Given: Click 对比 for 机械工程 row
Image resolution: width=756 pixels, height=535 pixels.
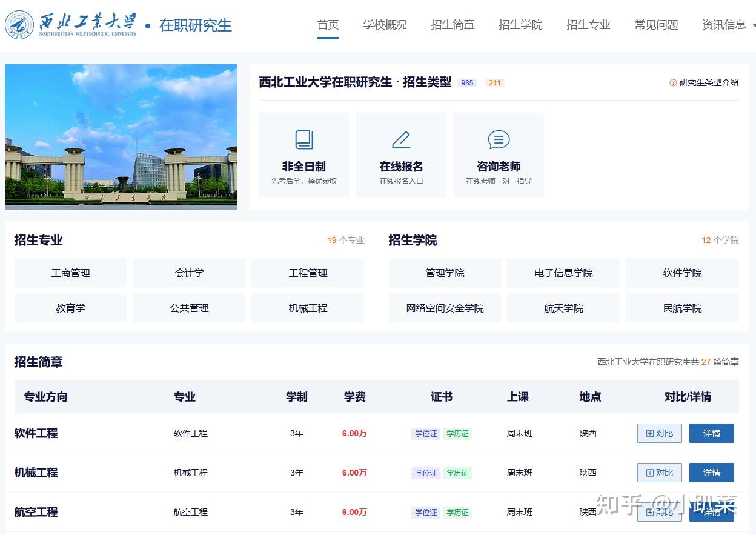Looking at the screenshot, I should pyautogui.click(x=660, y=473).
